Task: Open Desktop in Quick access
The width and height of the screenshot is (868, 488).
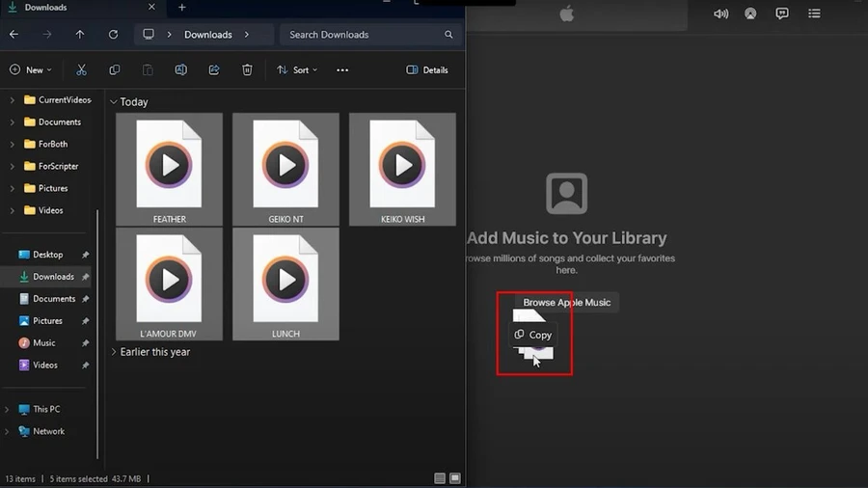Action: click(47, 255)
